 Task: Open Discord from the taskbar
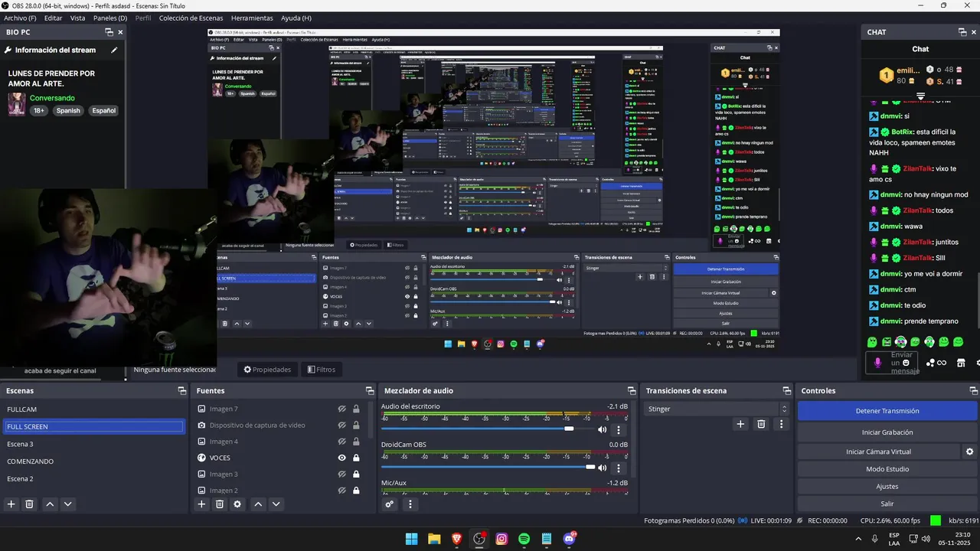click(569, 539)
